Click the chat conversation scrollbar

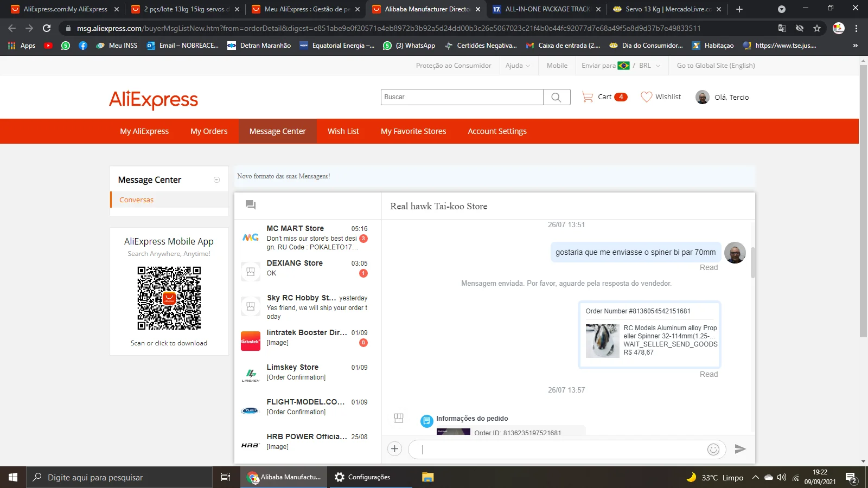click(752, 263)
